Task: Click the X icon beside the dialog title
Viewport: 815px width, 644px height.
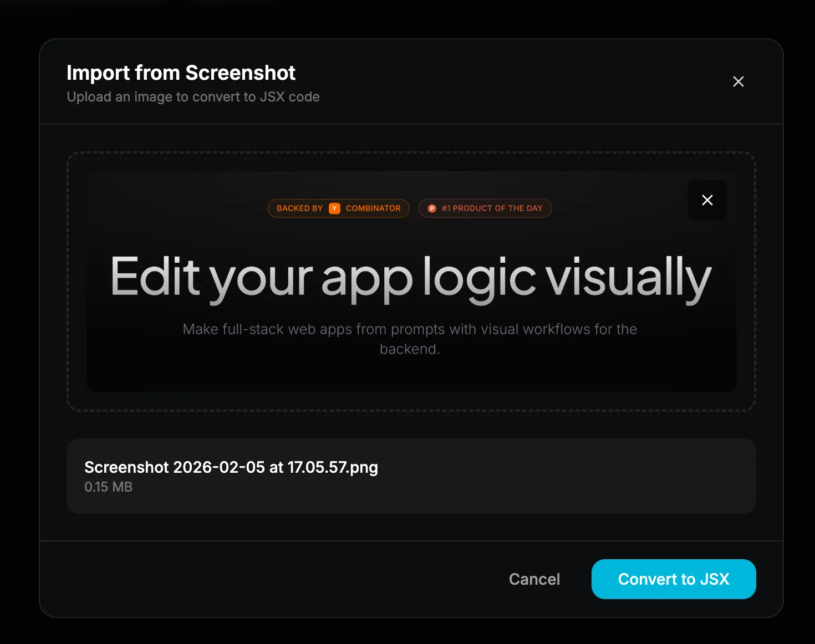Action: coord(738,81)
